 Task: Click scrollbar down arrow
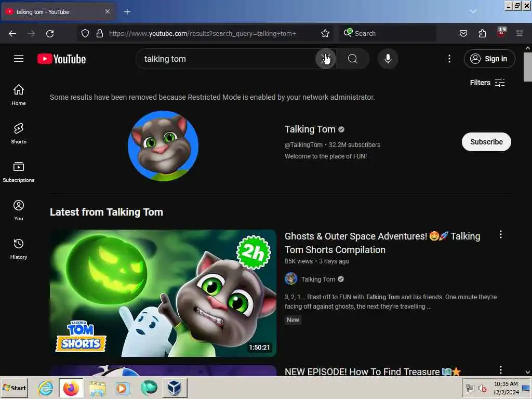528,372
